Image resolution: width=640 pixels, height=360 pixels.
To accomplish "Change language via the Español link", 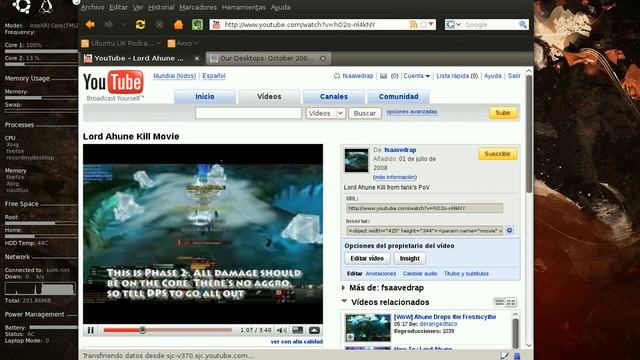I will click(214, 76).
